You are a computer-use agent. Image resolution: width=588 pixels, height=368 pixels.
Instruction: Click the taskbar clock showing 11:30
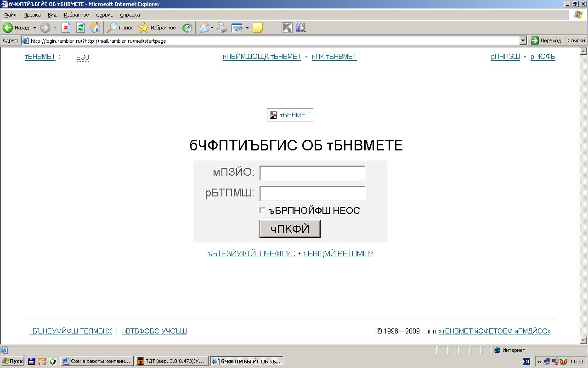coord(577,362)
